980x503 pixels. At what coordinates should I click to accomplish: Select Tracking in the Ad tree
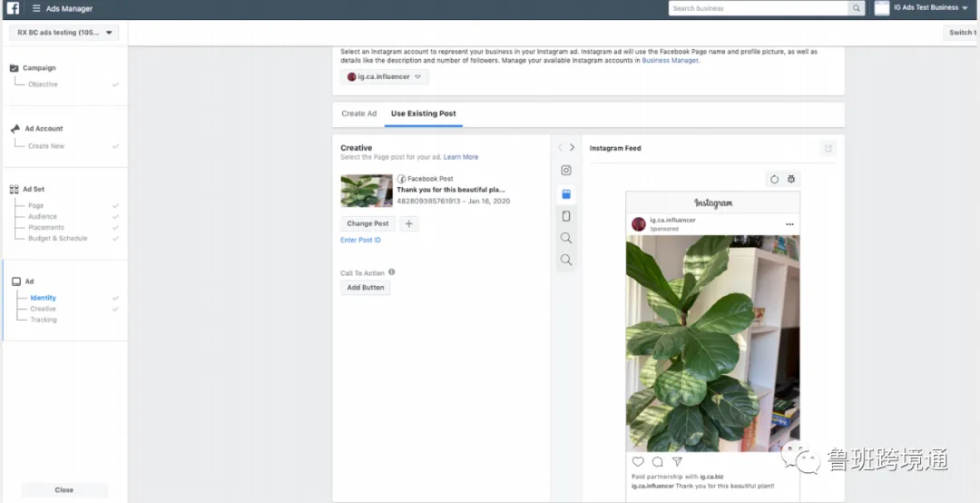click(x=44, y=320)
